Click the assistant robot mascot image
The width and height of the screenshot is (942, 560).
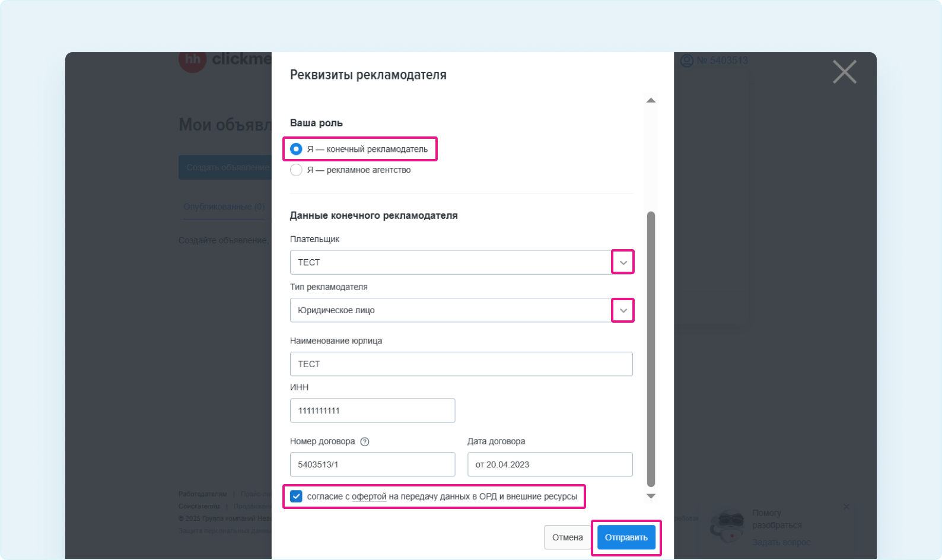[x=727, y=526]
